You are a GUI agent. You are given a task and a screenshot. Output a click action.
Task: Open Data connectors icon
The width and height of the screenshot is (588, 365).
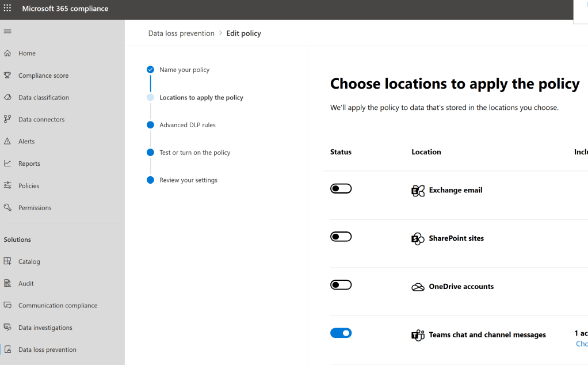pyautogui.click(x=7, y=119)
